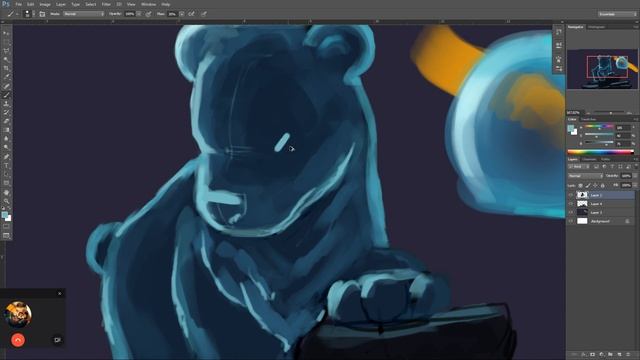Image resolution: width=640 pixels, height=360 pixels.
Task: Toggle Lock position
Action: pyautogui.click(x=595, y=186)
